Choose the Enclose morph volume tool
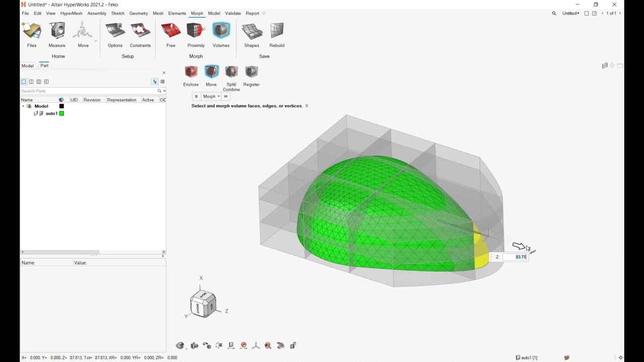The height and width of the screenshot is (362, 644). (x=191, y=76)
